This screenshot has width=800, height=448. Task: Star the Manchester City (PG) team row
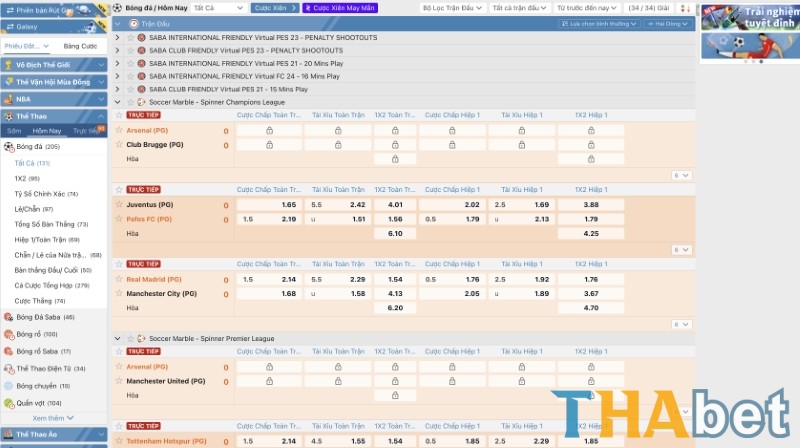click(119, 293)
